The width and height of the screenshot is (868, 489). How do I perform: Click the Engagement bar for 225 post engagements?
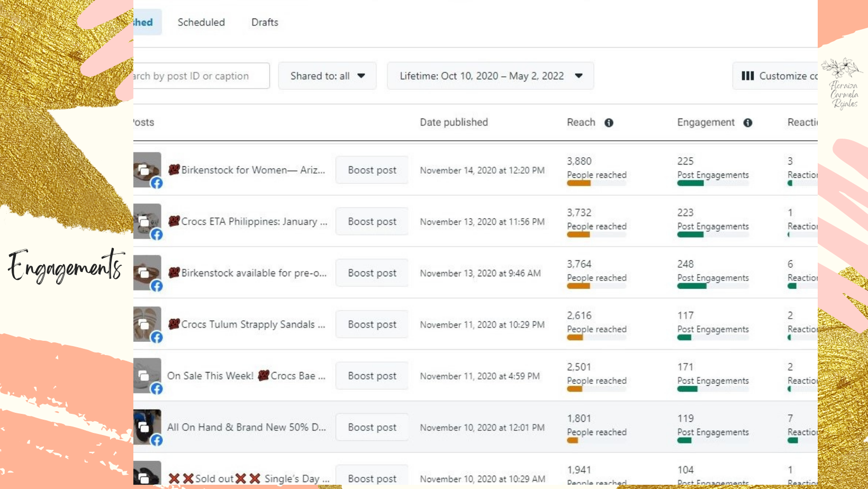coord(713,183)
